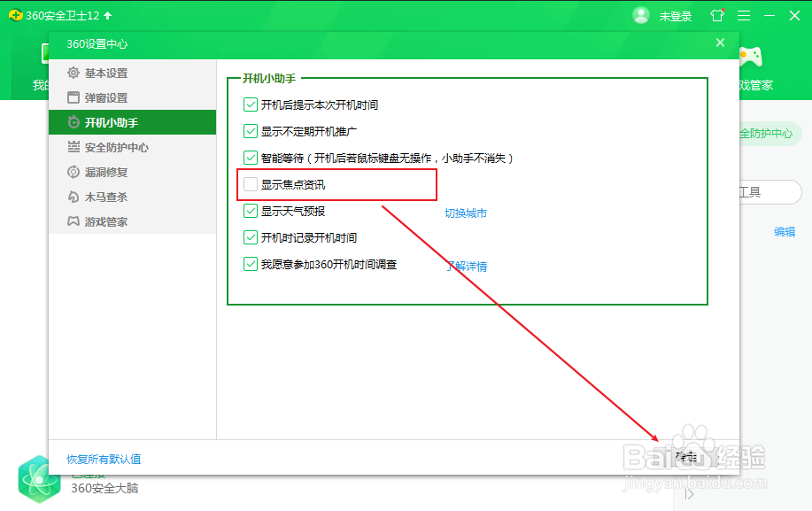Open the t-shirt skin/theme icon with red dot
The width and height of the screenshot is (812, 511).
[x=716, y=15]
